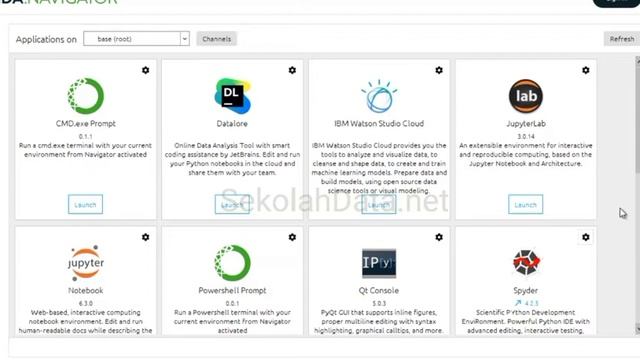
Task: Click the Datalore DL logo
Action: pyautogui.click(x=232, y=96)
